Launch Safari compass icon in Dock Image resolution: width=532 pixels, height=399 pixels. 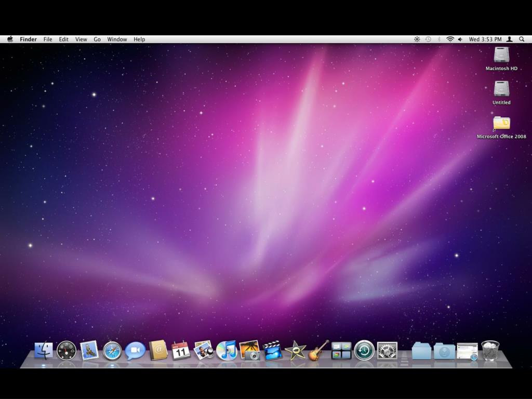(x=112, y=351)
